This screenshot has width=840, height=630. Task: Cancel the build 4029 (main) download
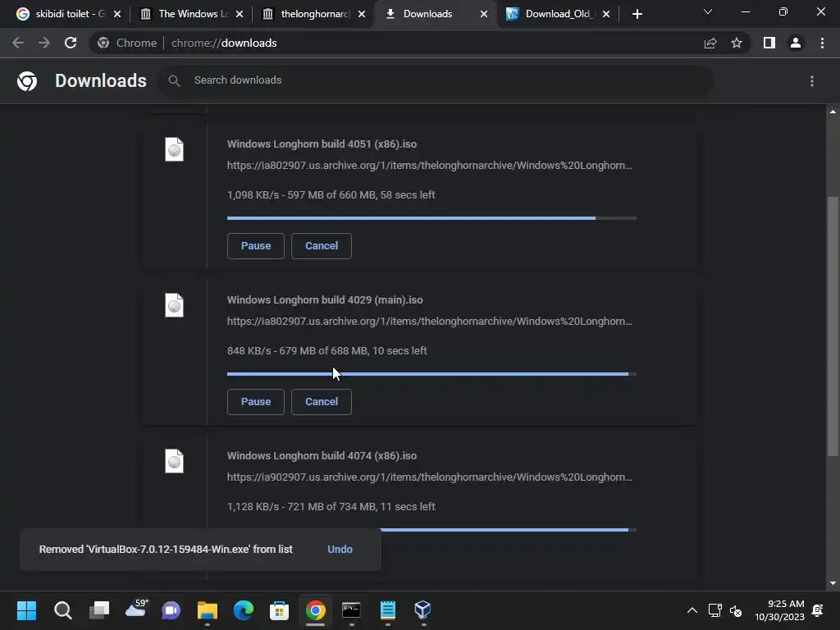coord(322,402)
